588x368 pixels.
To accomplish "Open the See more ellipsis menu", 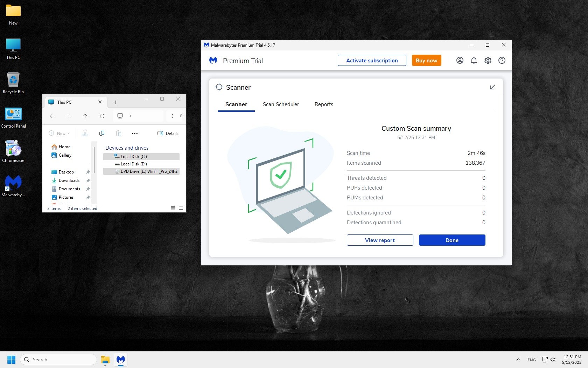I will point(135,133).
